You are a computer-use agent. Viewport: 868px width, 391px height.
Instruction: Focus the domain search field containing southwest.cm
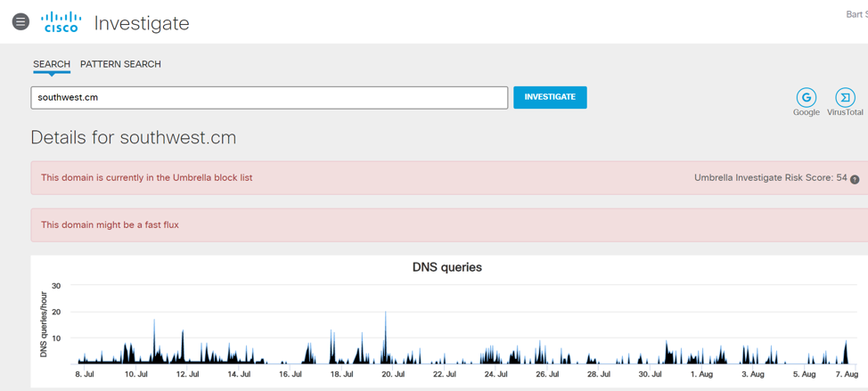pyautogui.click(x=269, y=97)
